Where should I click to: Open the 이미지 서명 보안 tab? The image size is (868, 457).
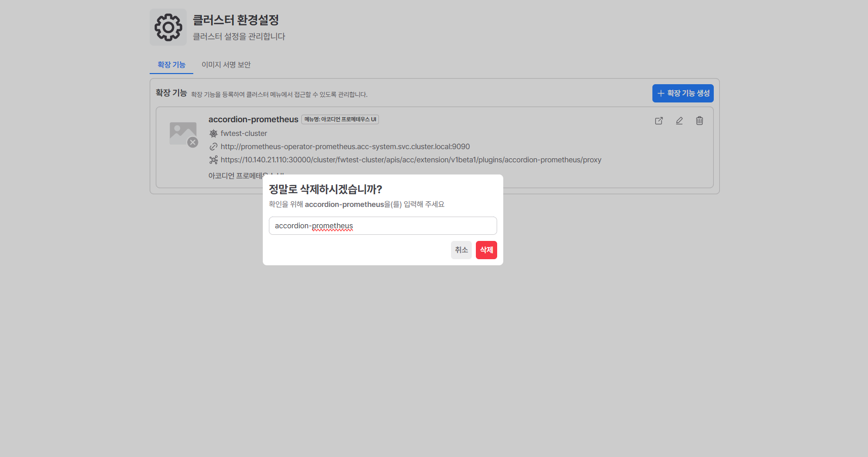coord(226,65)
